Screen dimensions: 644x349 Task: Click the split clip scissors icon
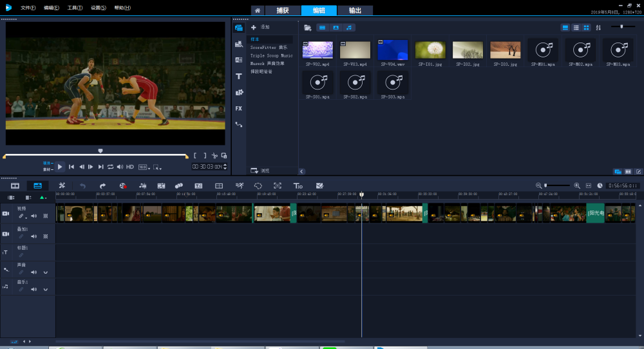click(214, 155)
